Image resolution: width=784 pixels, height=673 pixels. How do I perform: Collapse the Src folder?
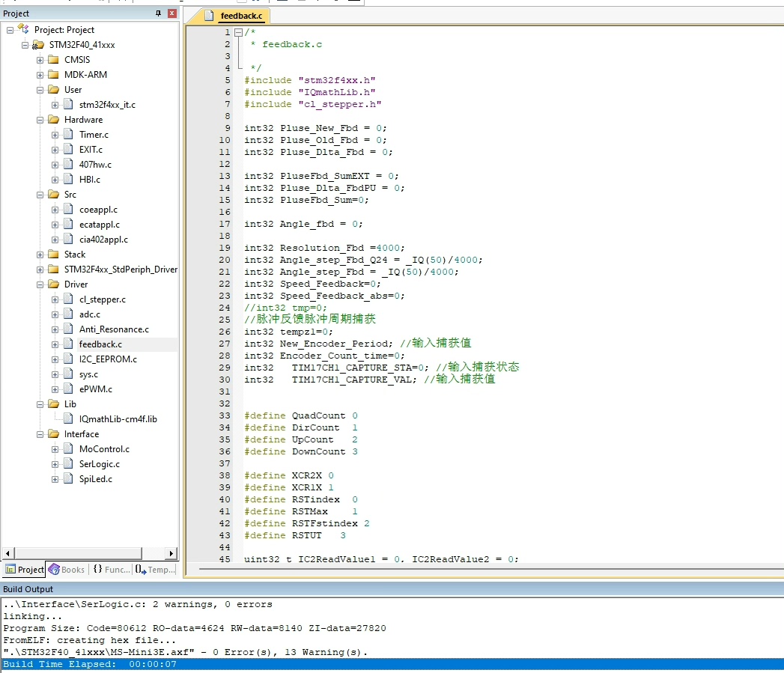tap(40, 195)
